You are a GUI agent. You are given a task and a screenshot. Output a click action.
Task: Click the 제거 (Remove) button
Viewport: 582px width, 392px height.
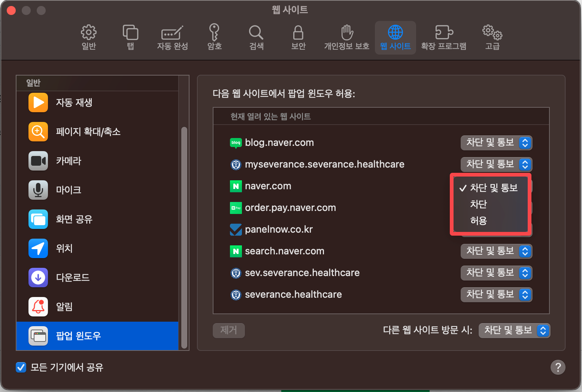pyautogui.click(x=229, y=330)
